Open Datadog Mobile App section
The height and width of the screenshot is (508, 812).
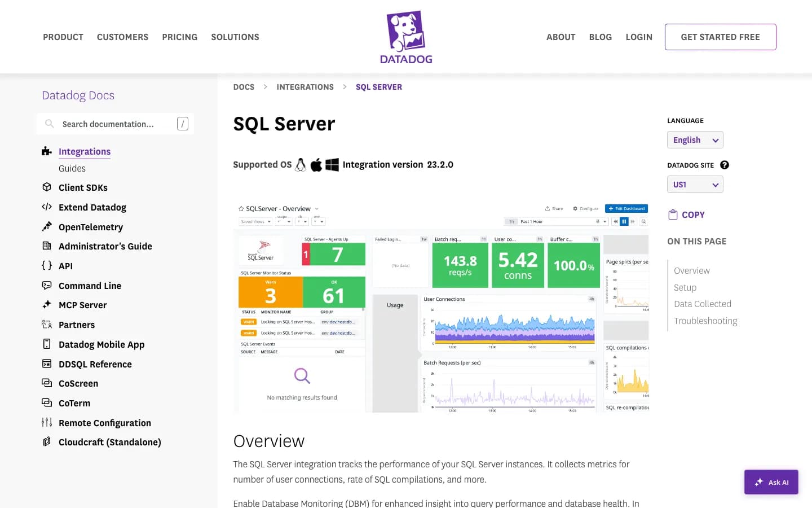pos(101,344)
